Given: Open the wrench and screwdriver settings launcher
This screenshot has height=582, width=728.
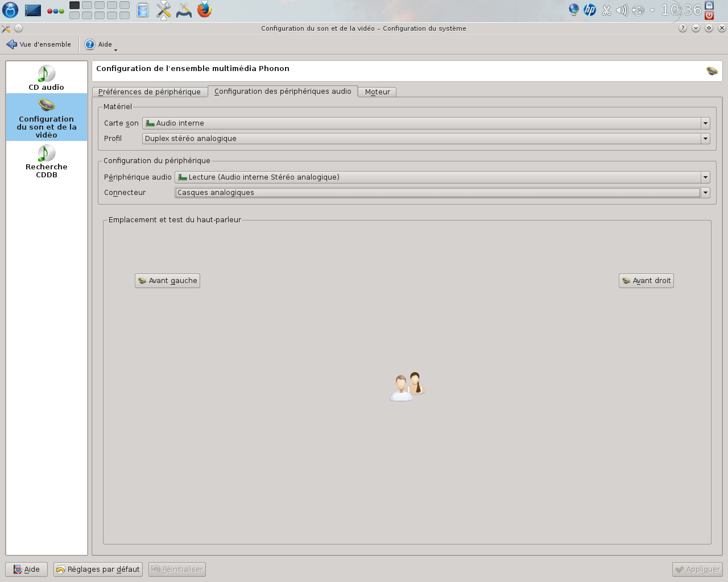Looking at the screenshot, I should (164, 10).
